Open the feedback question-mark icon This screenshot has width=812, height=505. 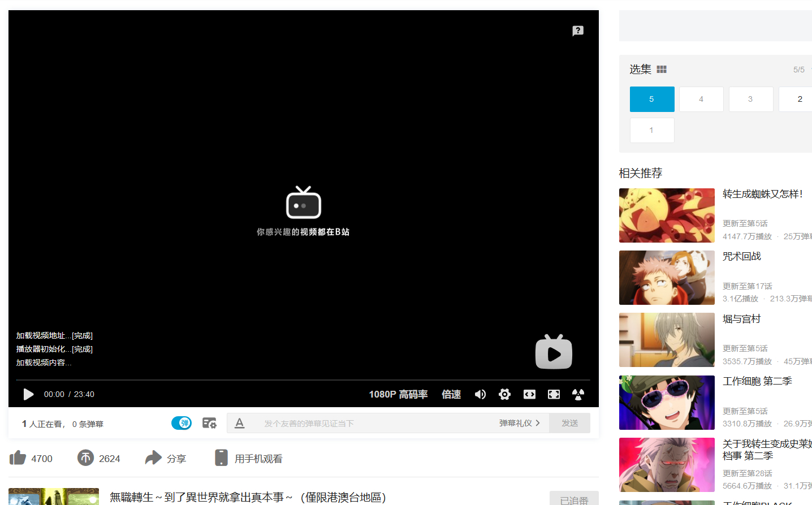tap(578, 31)
